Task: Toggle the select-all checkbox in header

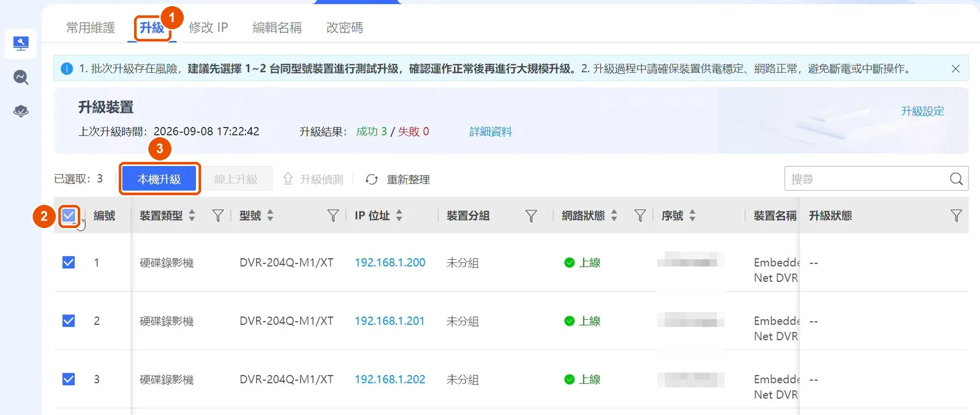Action: tap(69, 216)
